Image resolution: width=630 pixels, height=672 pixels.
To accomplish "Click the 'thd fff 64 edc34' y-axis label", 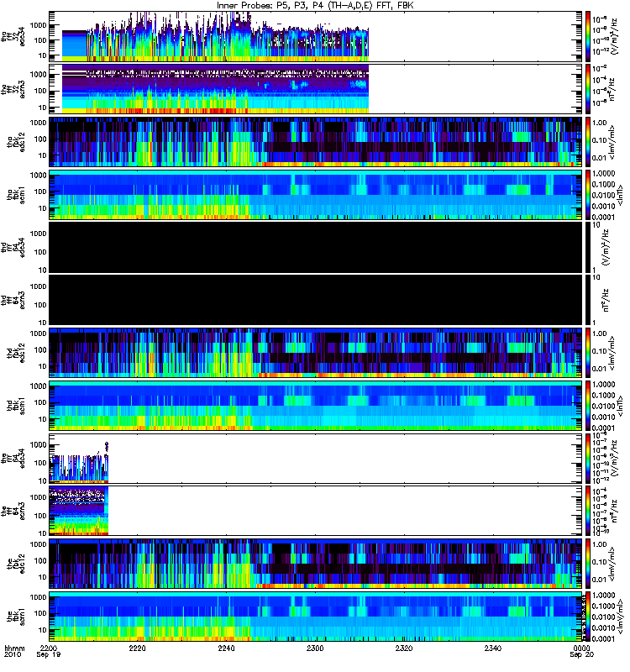I will click(x=13, y=247).
